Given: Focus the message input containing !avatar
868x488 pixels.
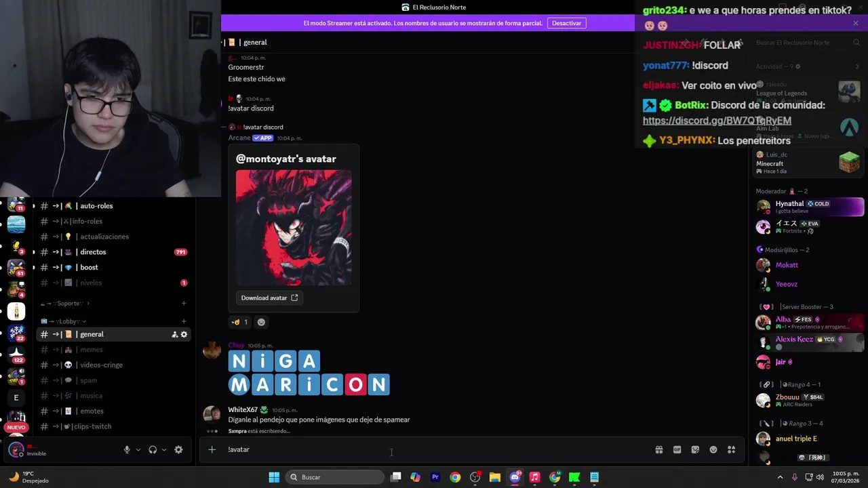Looking at the screenshot, I should coord(434,449).
